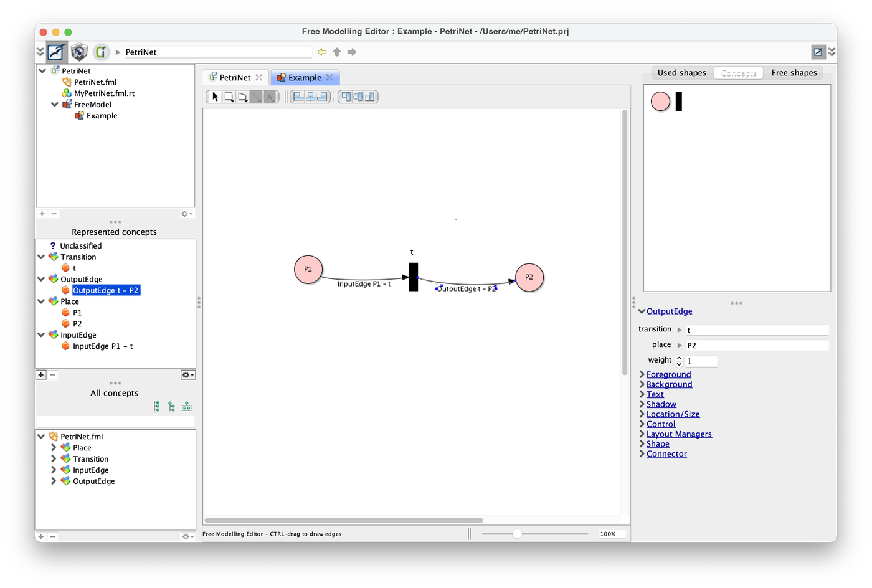Select the pink circle shape
The width and height of the screenshot is (872, 588).
[660, 101]
